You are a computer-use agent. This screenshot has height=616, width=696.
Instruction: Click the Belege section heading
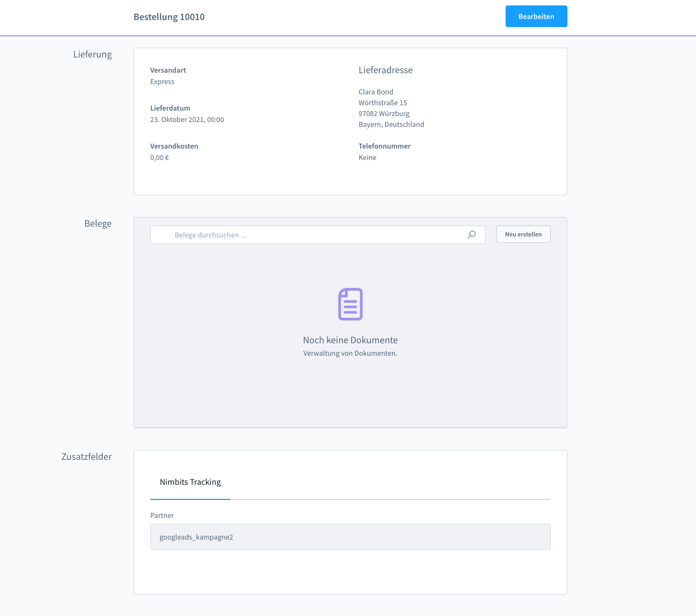[98, 223]
